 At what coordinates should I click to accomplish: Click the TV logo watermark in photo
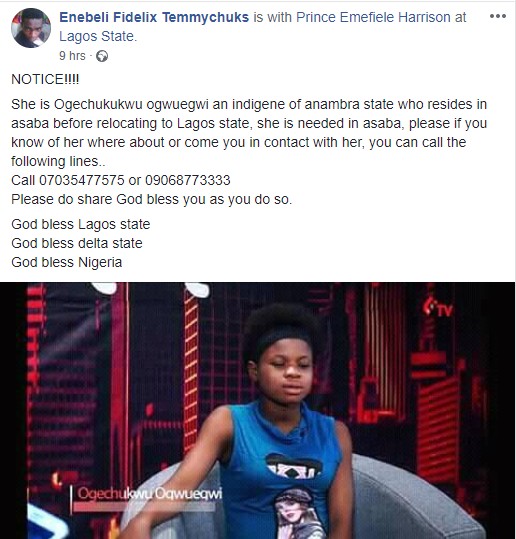click(x=438, y=308)
